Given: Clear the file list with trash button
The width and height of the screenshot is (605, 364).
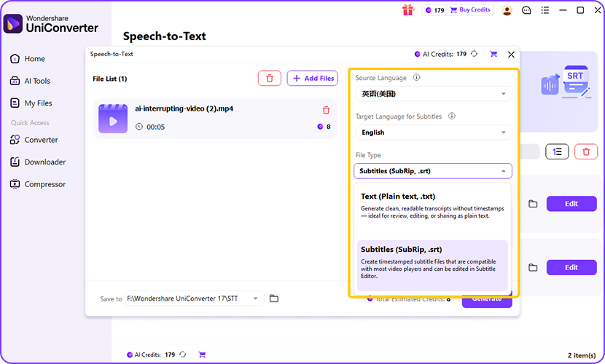Looking at the screenshot, I should (270, 78).
